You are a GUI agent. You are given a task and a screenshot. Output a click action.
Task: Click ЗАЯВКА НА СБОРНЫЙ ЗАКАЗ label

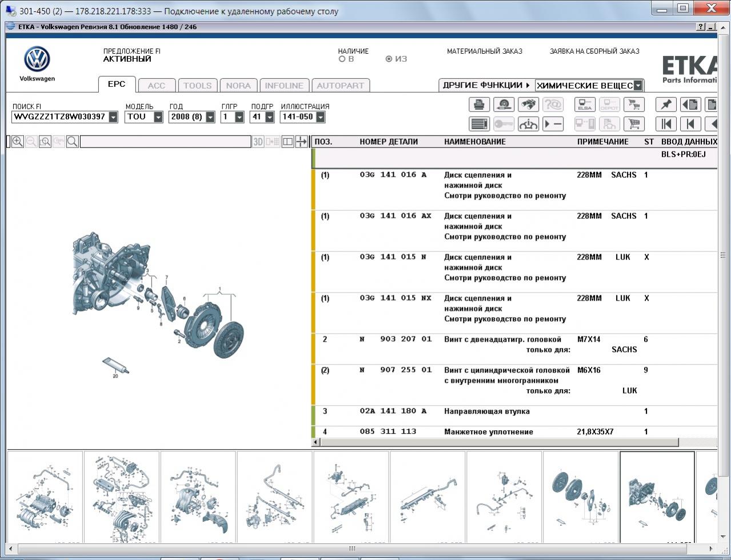[594, 51]
